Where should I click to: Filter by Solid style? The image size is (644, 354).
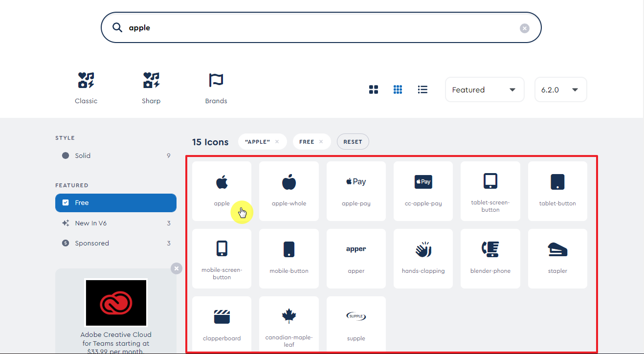[116, 155]
